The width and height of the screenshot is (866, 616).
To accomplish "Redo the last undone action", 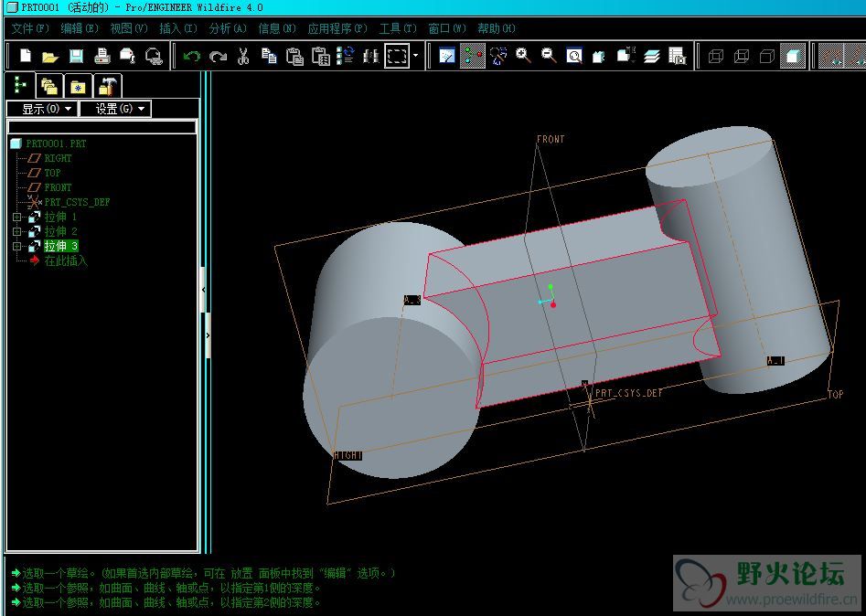I will (x=218, y=56).
